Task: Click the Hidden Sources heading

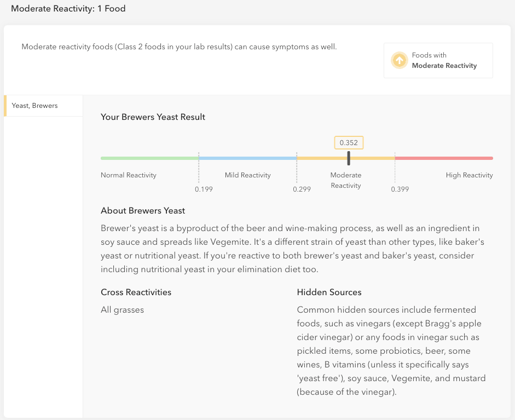Action: 329,292
